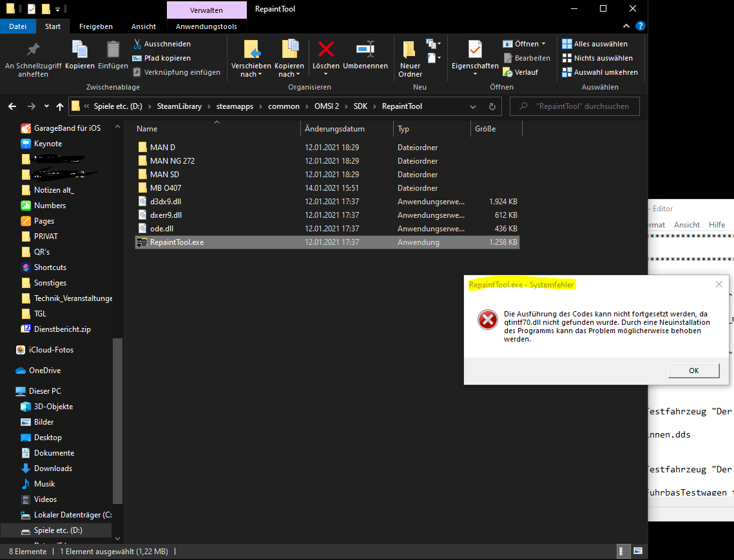Image resolution: width=734 pixels, height=560 pixels.
Task: Click the Ausschneiden scissors icon
Action: pos(138,44)
